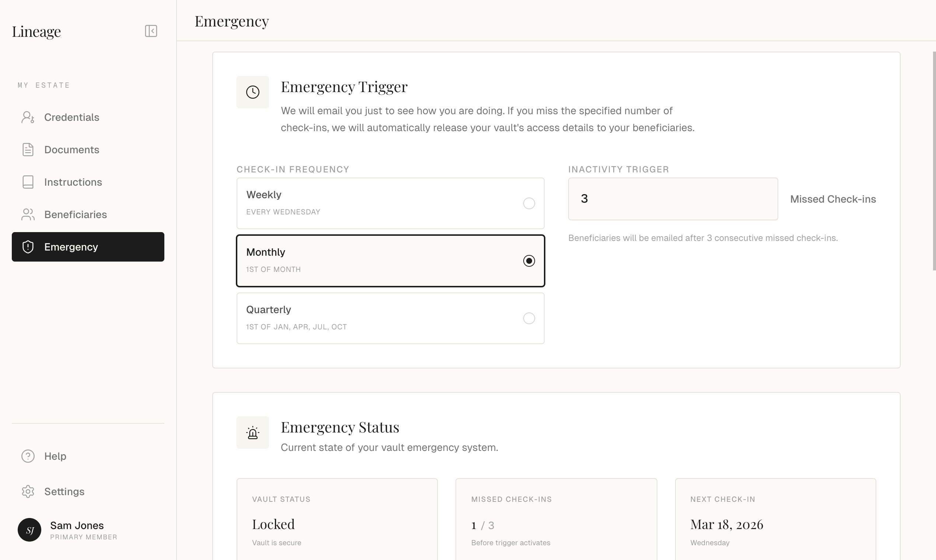Collapse the sidebar panel icon
Viewport: 936px width, 560px height.
[151, 31]
